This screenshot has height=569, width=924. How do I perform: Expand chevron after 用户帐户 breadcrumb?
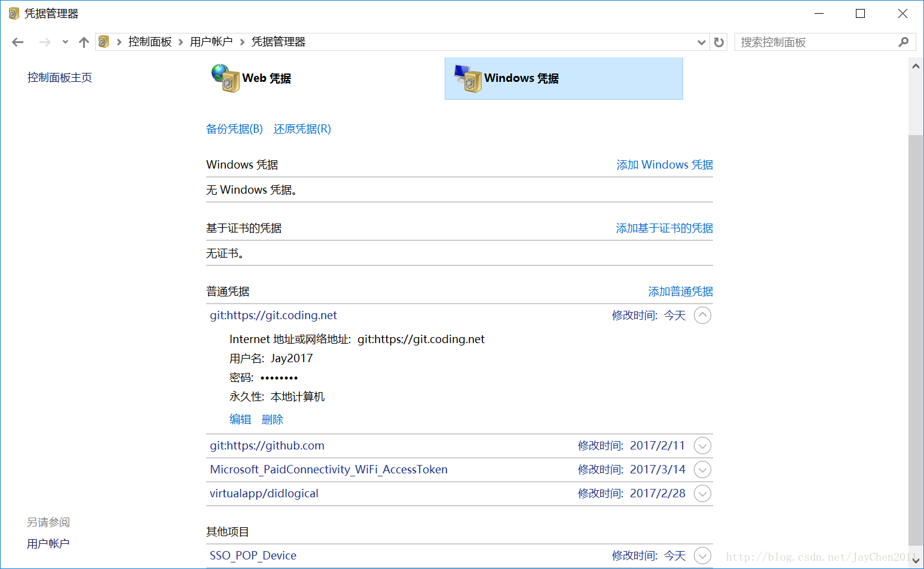242,42
